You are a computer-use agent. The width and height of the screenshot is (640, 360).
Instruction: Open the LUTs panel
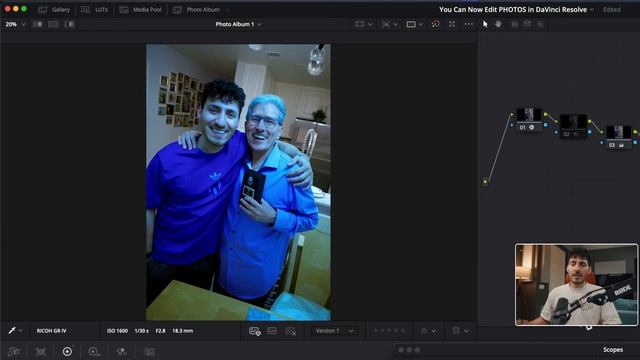(x=94, y=9)
